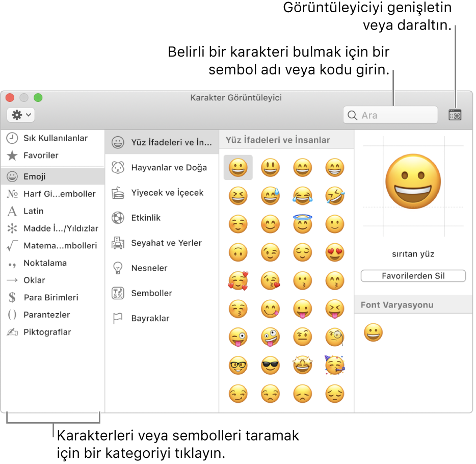
Task: Choose Yiyecek ve İçecek subcategory
Action: pos(162,193)
